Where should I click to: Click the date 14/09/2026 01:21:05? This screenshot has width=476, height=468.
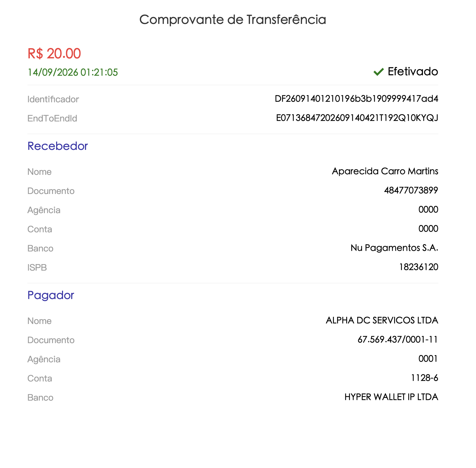pos(73,73)
